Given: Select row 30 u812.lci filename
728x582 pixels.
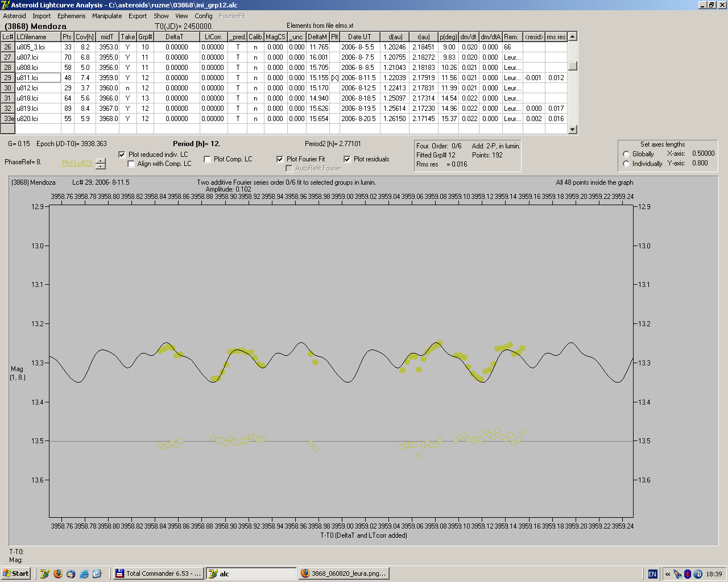Looking at the screenshot, I should pos(38,88).
